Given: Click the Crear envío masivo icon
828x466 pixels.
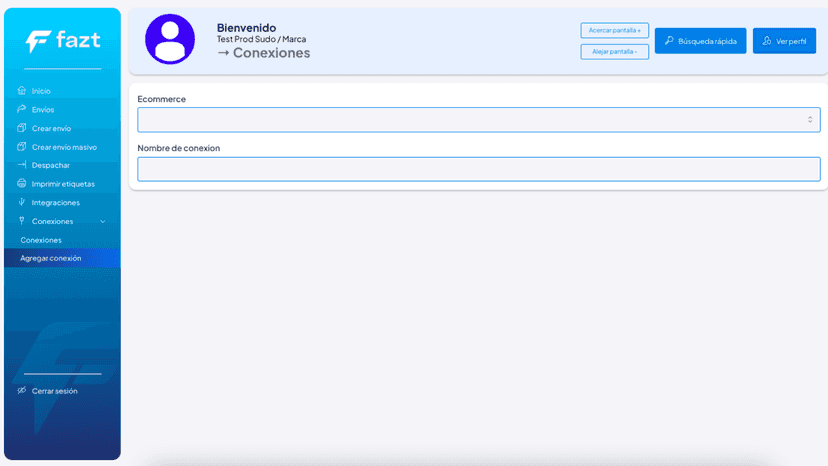Looking at the screenshot, I should [22, 146].
